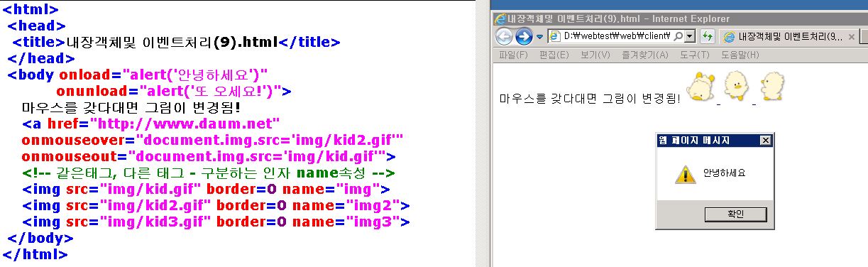Confirm the alert with 확인 button

point(735,214)
